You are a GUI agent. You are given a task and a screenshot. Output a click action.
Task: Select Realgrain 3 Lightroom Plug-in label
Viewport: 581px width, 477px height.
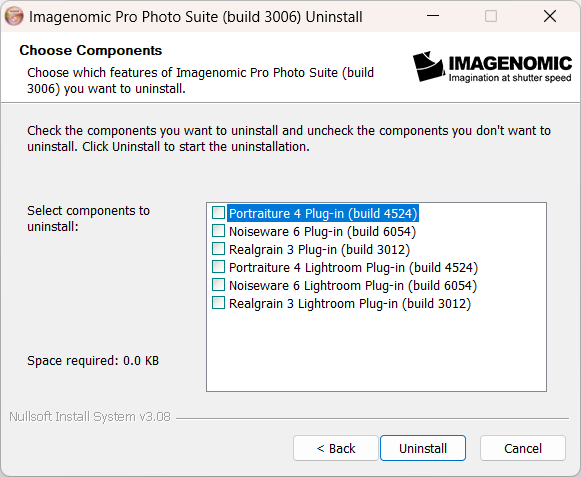pyautogui.click(x=350, y=304)
